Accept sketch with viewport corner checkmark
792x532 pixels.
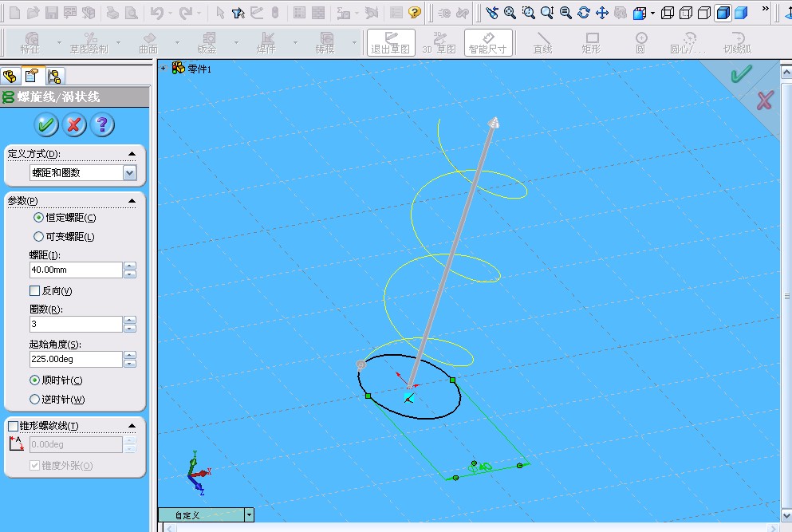[741, 74]
